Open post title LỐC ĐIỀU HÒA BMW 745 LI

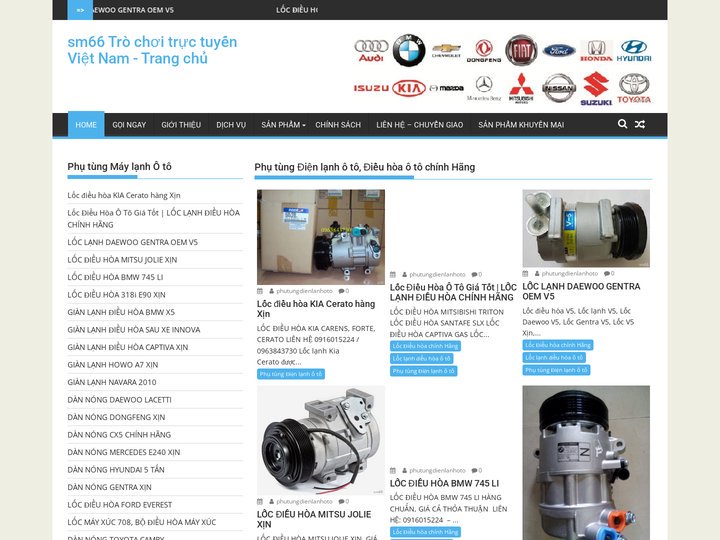pos(444,483)
